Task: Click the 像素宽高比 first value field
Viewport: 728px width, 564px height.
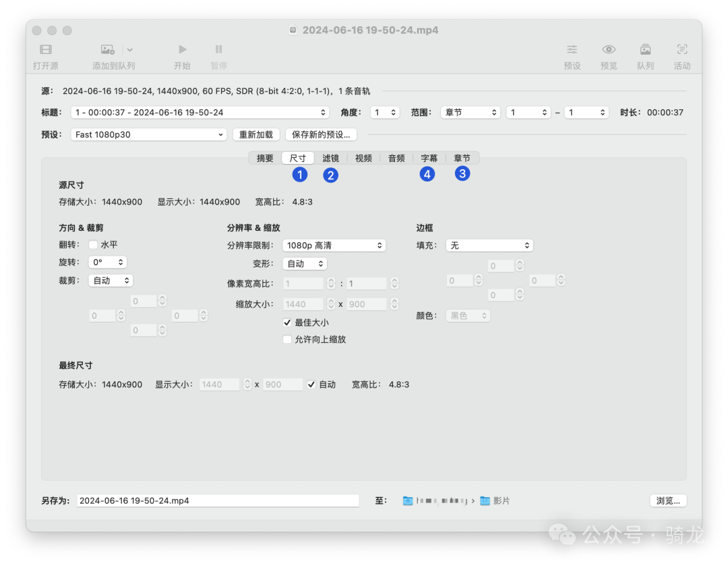Action: (303, 283)
